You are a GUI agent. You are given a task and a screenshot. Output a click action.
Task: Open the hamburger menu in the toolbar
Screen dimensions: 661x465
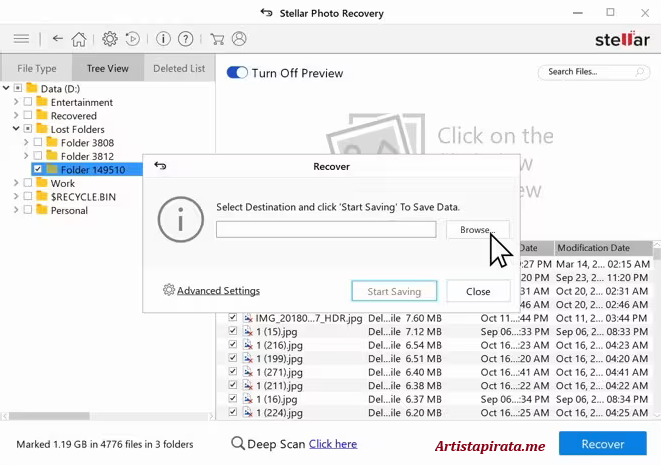(x=21, y=39)
